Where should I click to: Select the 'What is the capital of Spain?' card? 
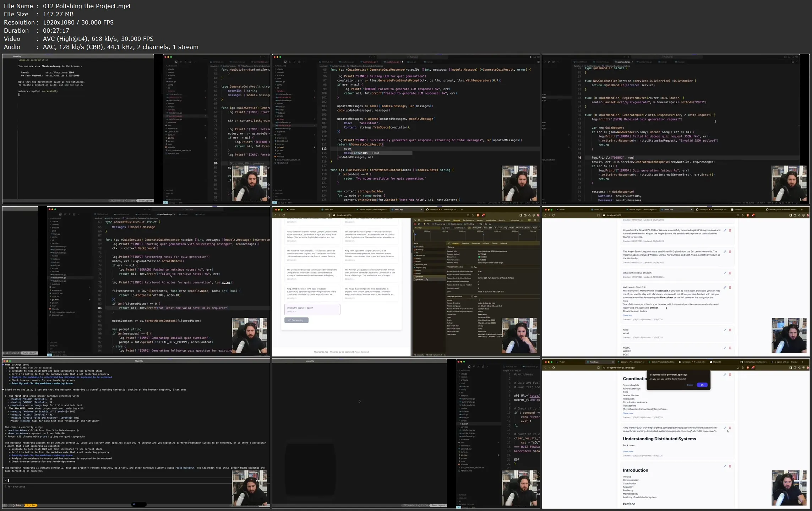pos(312,309)
